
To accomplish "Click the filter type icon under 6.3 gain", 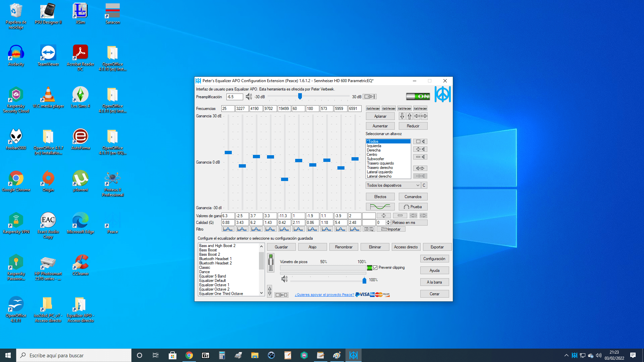I will [x=228, y=229].
